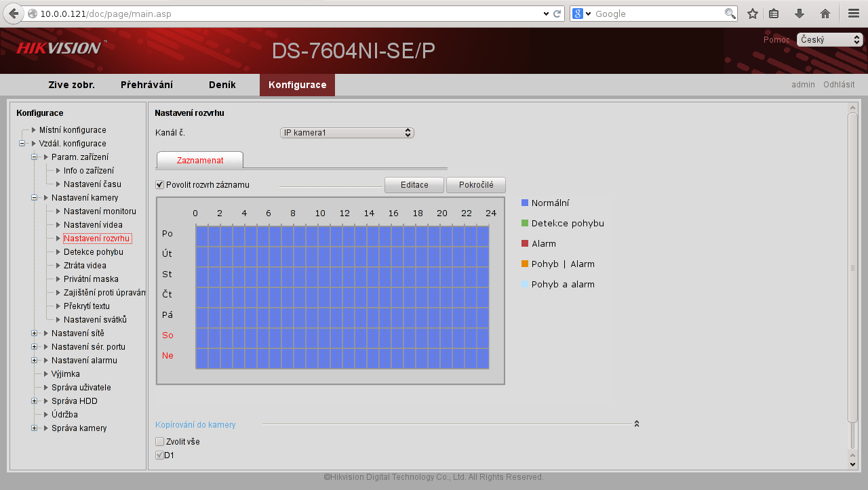Open the Český language dropdown

pyautogui.click(x=829, y=40)
